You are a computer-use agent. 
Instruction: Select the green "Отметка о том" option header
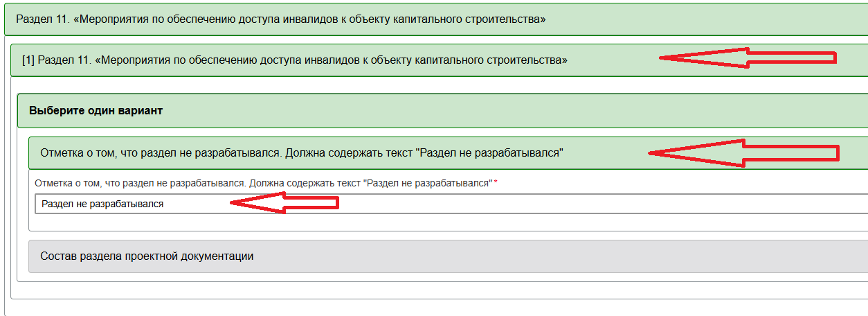point(301,153)
